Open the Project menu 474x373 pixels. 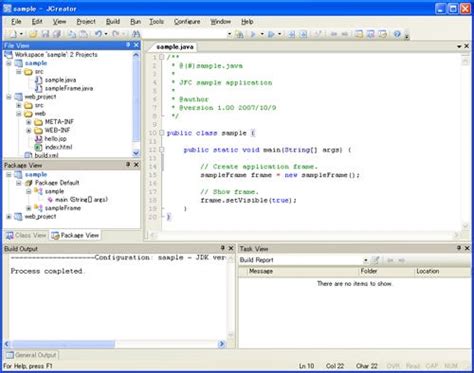tap(86, 22)
